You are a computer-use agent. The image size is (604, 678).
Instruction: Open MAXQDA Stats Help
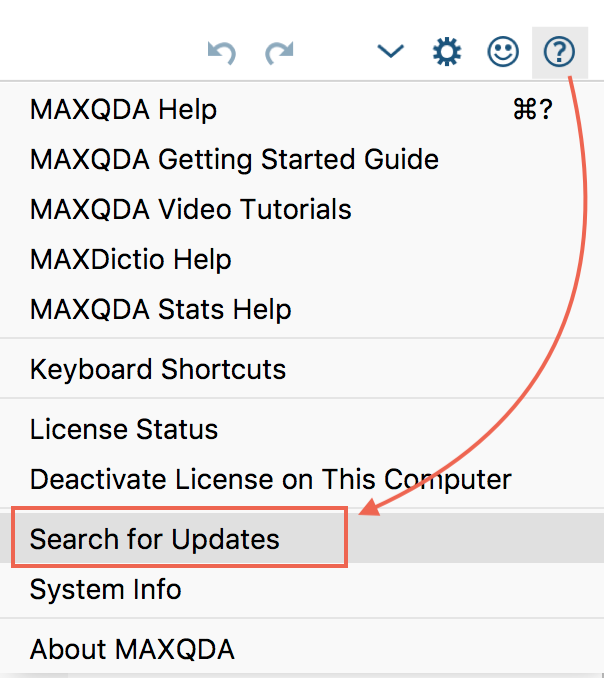pyautogui.click(x=302, y=310)
